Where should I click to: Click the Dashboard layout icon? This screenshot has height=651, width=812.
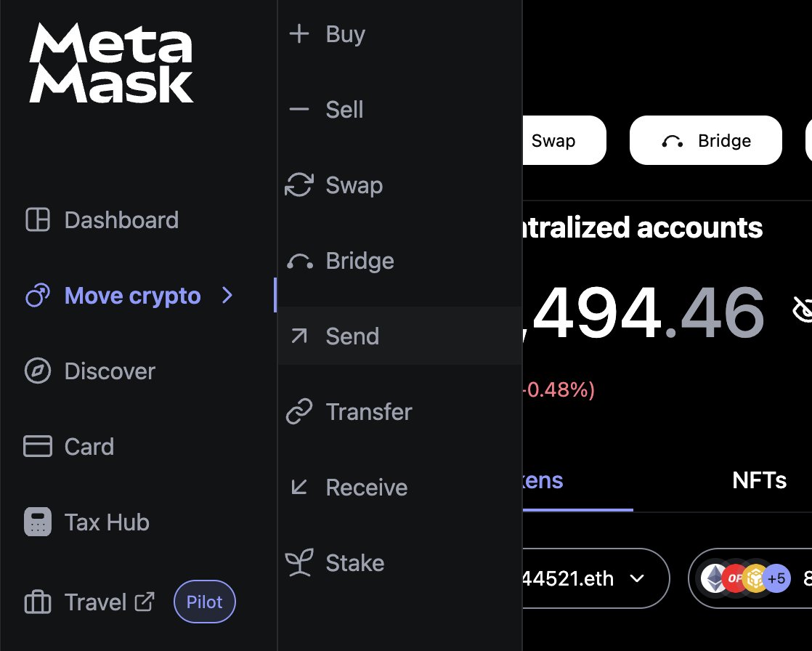pyautogui.click(x=38, y=220)
